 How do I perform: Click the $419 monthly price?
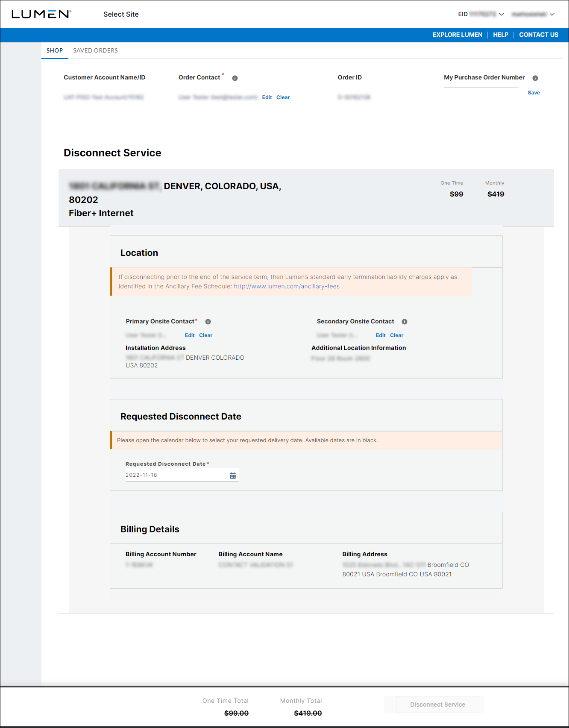click(x=496, y=194)
